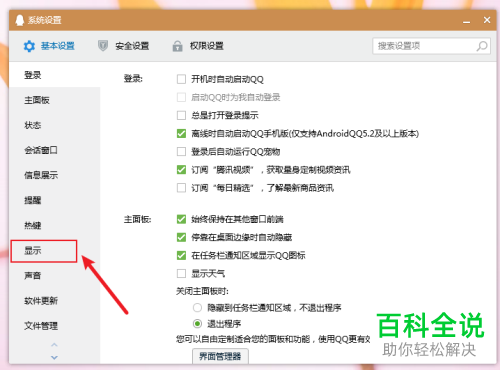
Task: Select 提醒 in the sidebar
Action: [x=54, y=200]
